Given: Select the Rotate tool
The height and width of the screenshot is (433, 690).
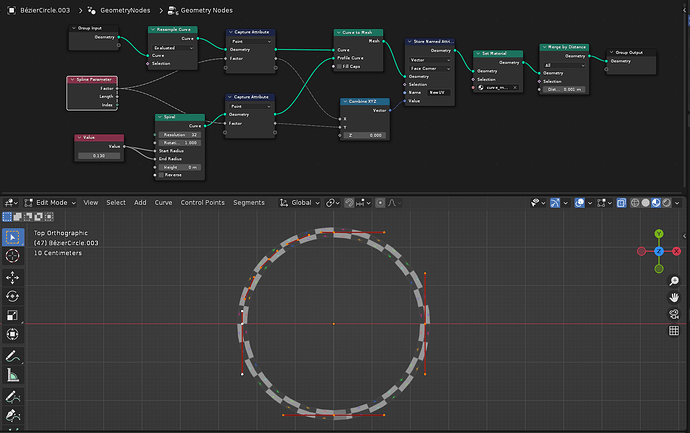Looking at the screenshot, I should pyautogui.click(x=13, y=296).
